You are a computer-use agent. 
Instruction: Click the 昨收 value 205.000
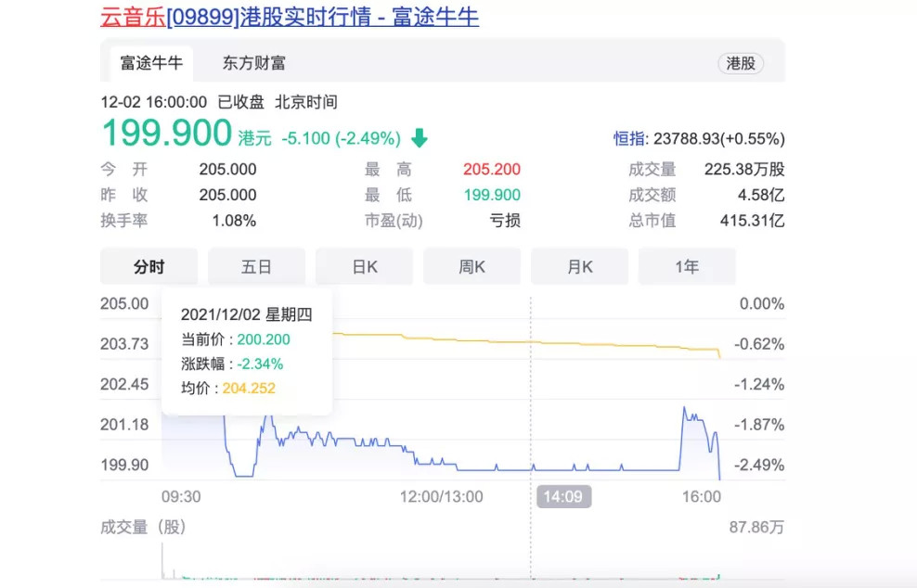[227, 195]
